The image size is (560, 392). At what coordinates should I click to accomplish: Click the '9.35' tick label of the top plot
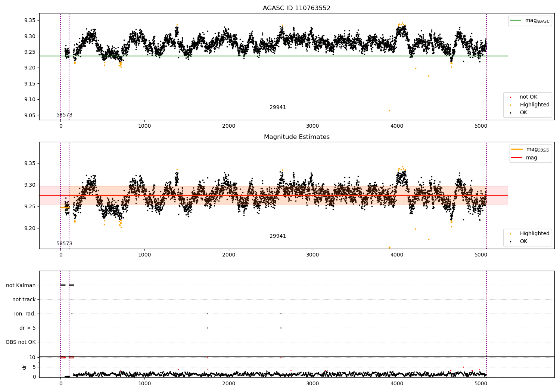point(30,20)
